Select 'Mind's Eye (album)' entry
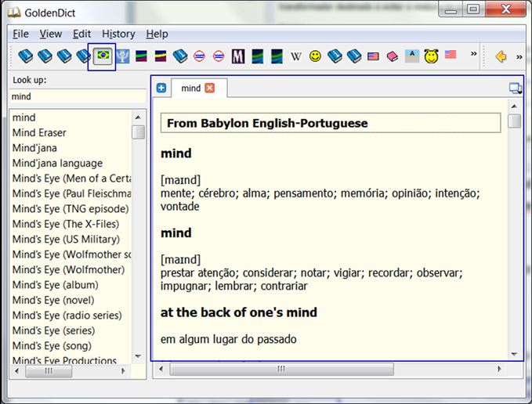Image resolution: width=532 pixels, height=404 pixels. [56, 285]
